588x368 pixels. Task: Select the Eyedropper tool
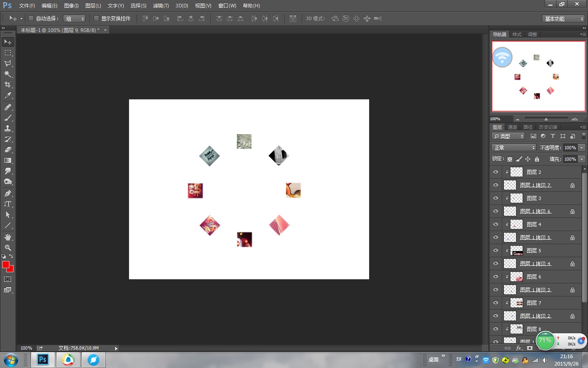8,96
